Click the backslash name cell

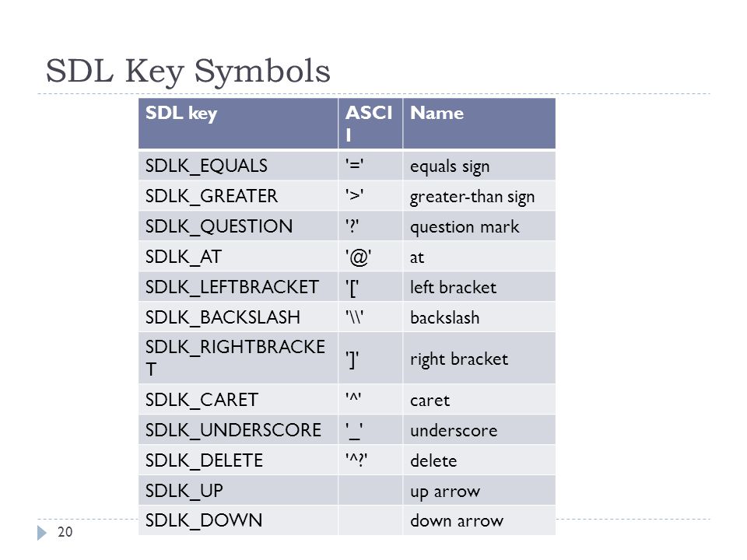[x=479, y=317]
